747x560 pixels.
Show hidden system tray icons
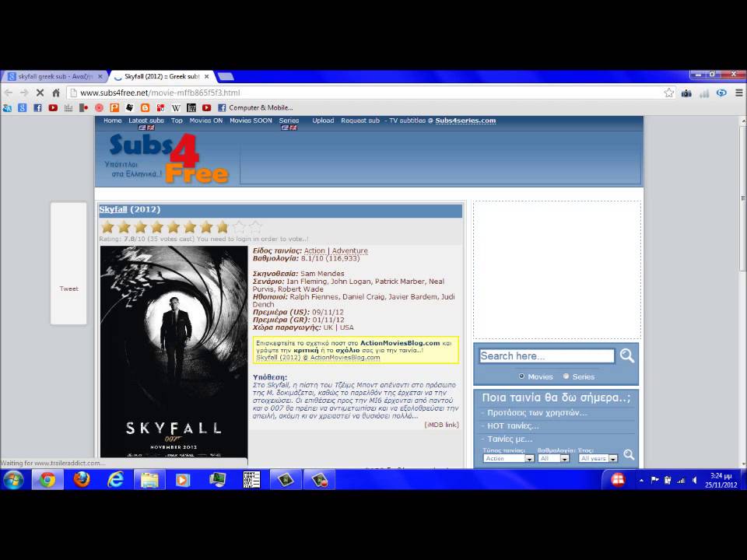point(641,481)
